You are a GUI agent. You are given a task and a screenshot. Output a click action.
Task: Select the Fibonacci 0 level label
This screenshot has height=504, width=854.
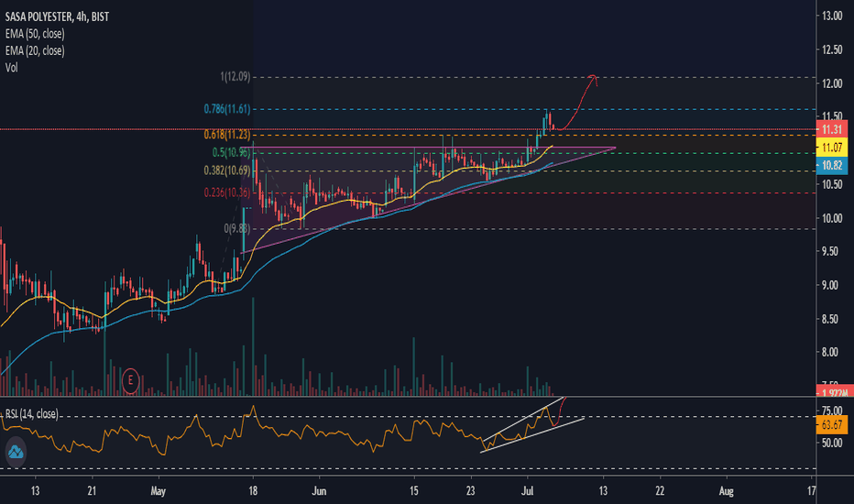tap(237, 228)
